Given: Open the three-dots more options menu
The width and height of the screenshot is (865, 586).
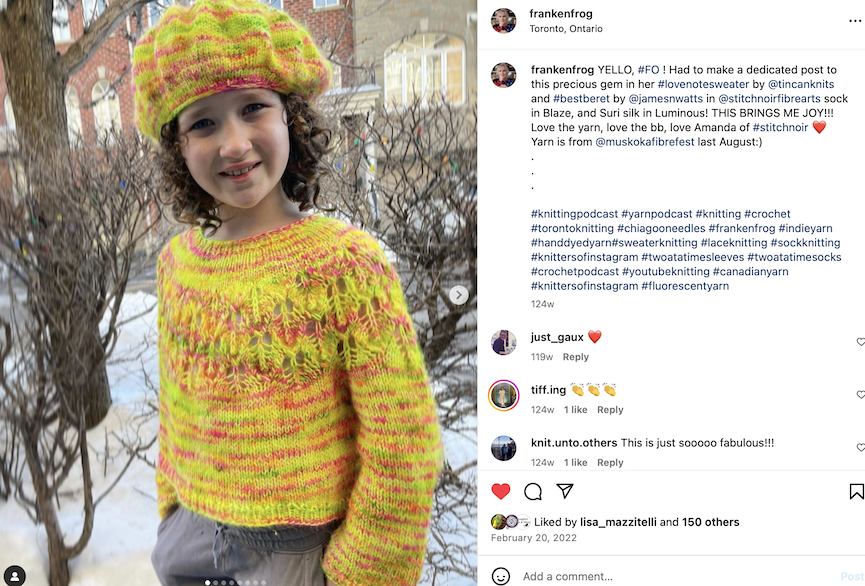Looking at the screenshot, I should tap(855, 21).
